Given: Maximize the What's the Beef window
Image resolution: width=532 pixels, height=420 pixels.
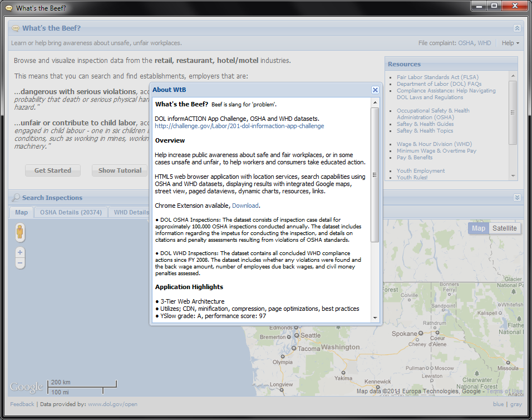Looking at the screenshot, I should click(x=494, y=6).
